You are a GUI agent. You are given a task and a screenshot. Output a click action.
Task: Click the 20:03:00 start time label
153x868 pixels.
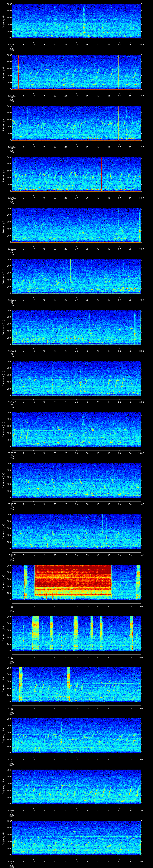tap(12, 147)
